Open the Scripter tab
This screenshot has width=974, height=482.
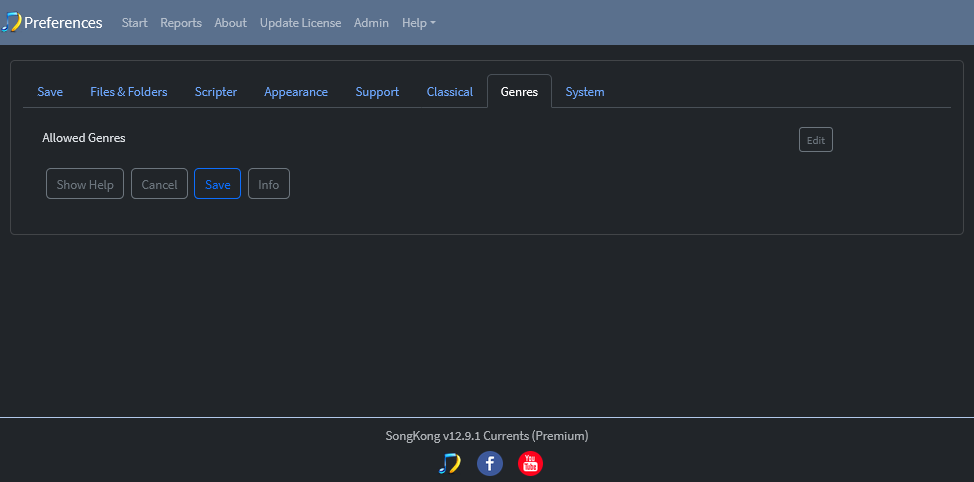point(216,92)
